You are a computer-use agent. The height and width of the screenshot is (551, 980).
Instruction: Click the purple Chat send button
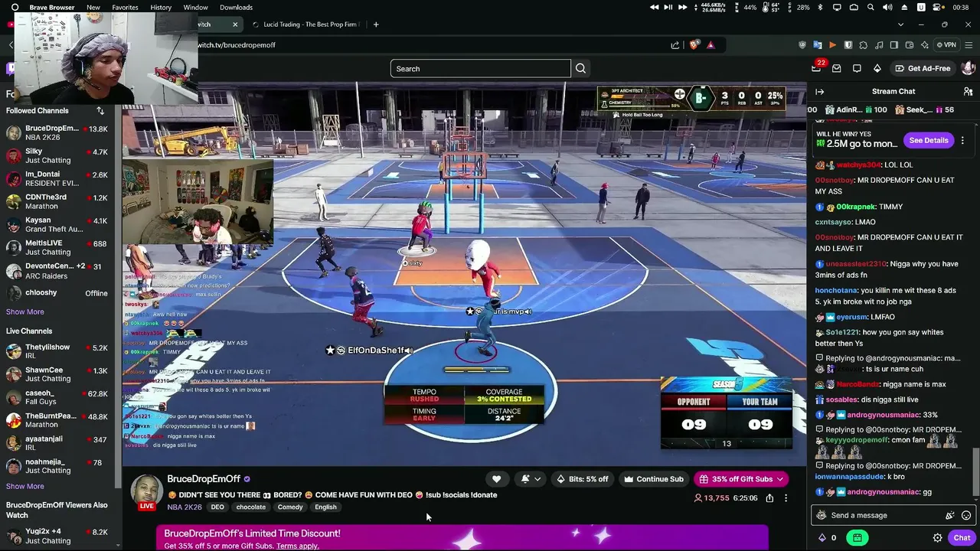point(962,538)
